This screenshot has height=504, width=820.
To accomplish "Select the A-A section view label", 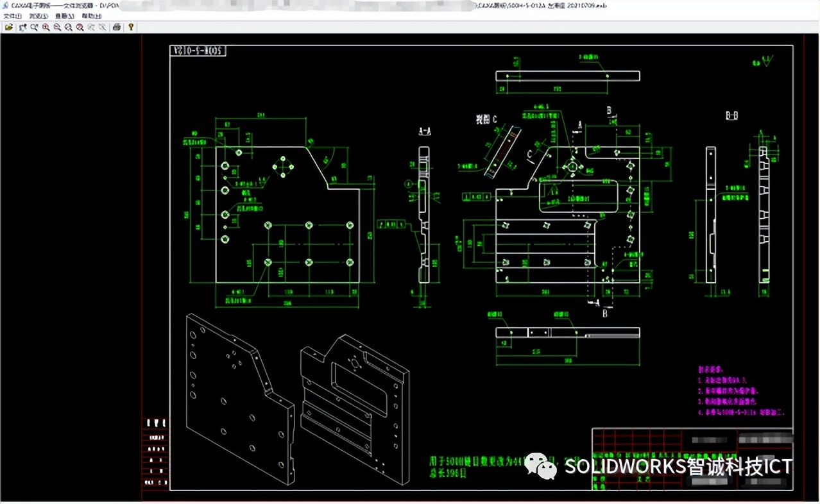I will (423, 131).
